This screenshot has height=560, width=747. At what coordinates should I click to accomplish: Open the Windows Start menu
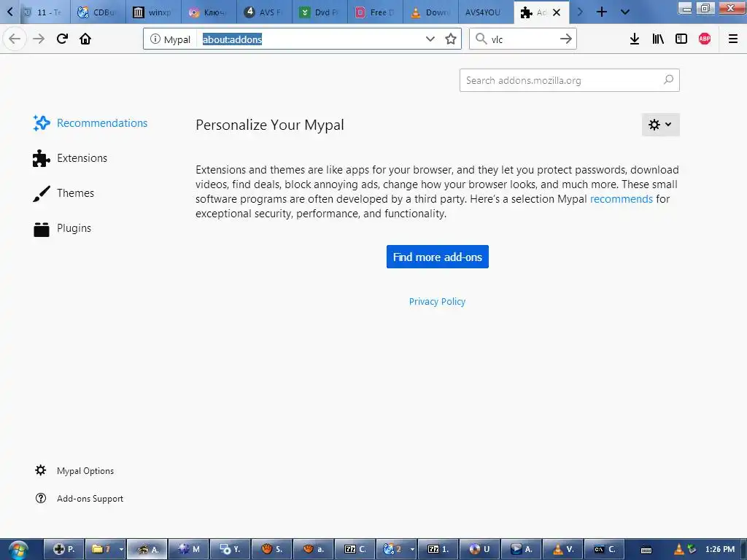click(18, 550)
